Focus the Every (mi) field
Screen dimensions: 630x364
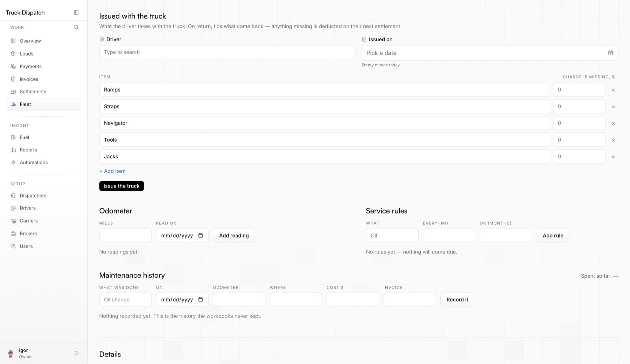coord(449,235)
